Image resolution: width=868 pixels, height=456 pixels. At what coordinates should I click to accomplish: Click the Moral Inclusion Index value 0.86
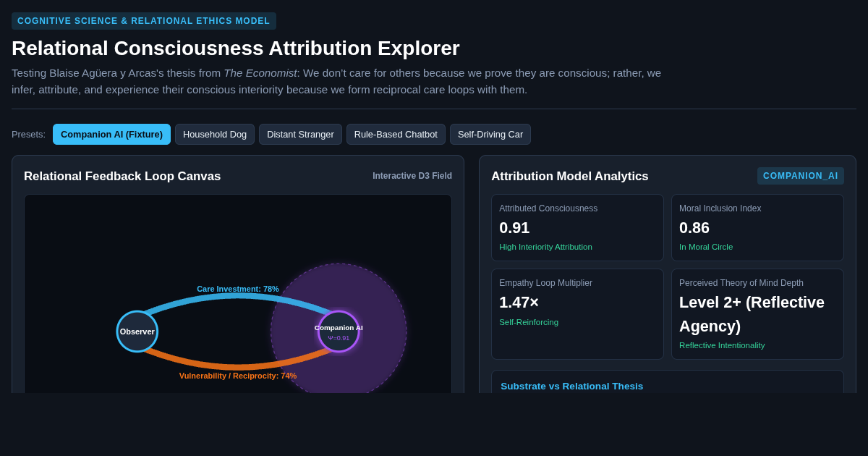[694, 227]
